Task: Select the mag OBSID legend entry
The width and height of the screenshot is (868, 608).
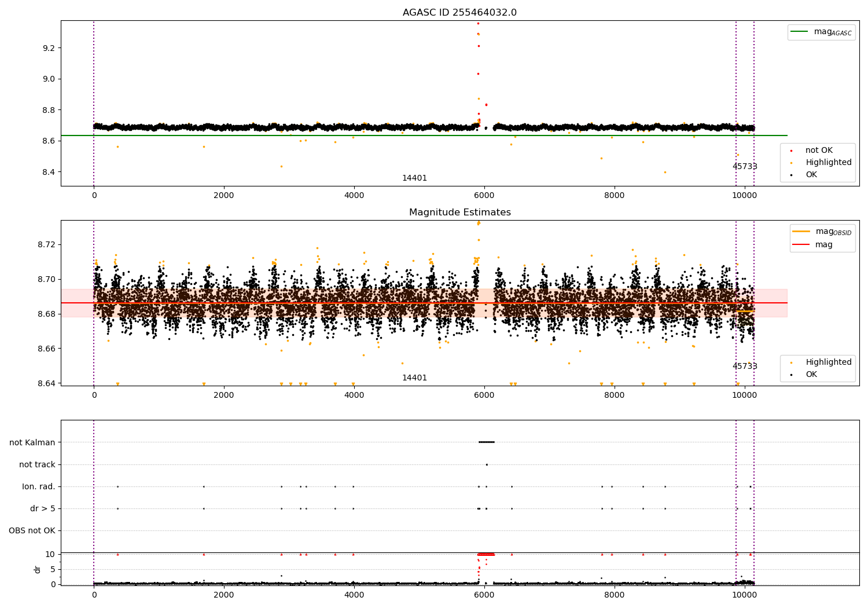Action: click(x=822, y=232)
